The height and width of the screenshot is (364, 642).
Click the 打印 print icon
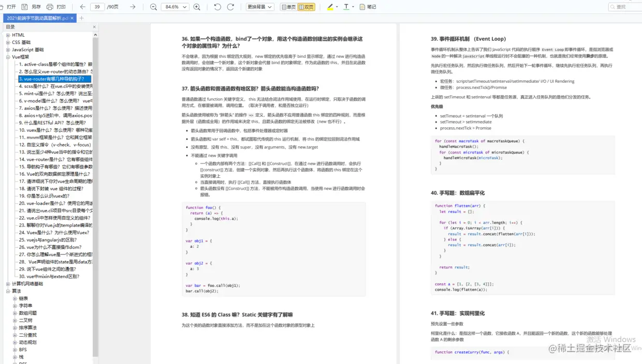pos(50,7)
